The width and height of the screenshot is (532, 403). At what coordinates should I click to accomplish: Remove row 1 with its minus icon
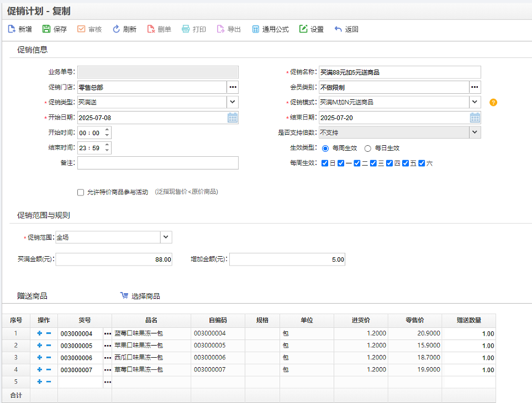click(x=49, y=333)
